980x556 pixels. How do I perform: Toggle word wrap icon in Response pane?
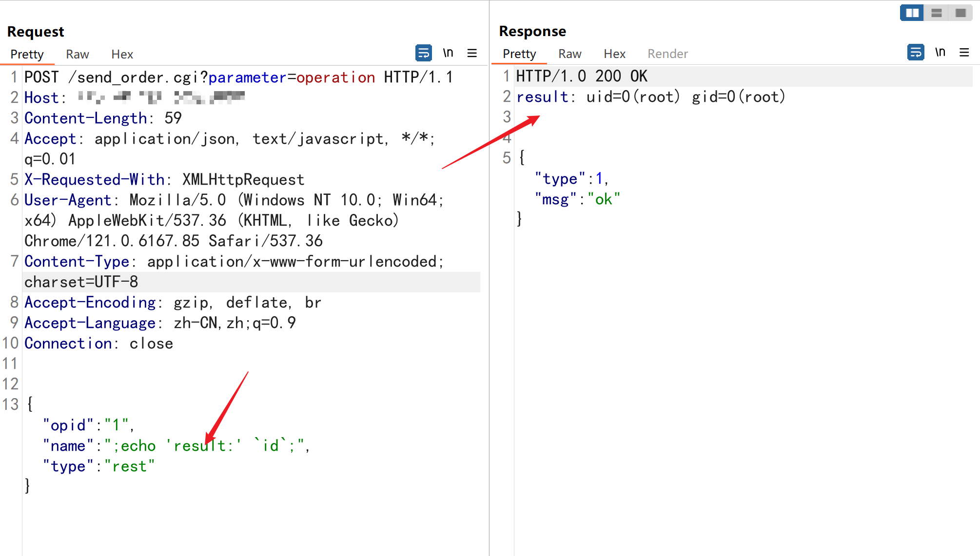point(915,52)
